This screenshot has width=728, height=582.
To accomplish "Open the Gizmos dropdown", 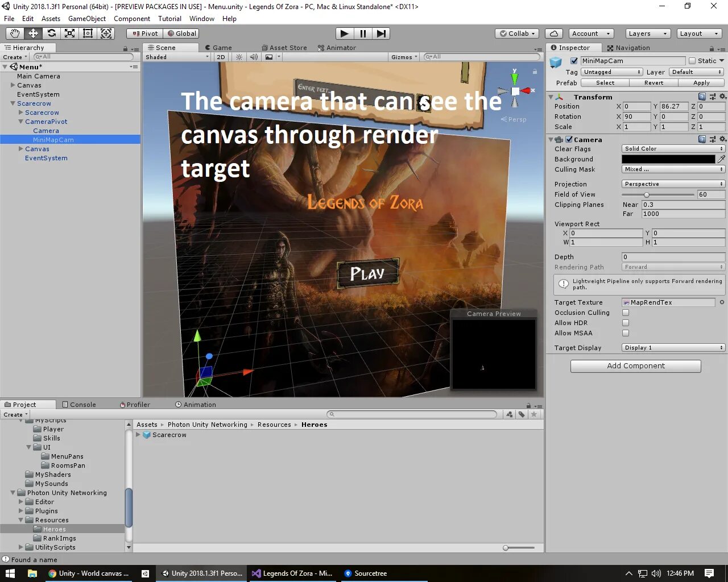I will click(x=404, y=57).
